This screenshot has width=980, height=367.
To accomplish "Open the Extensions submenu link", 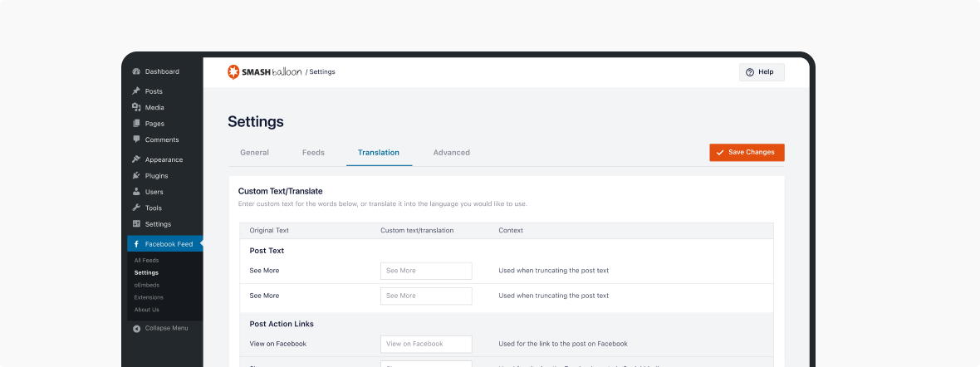I will click(149, 297).
